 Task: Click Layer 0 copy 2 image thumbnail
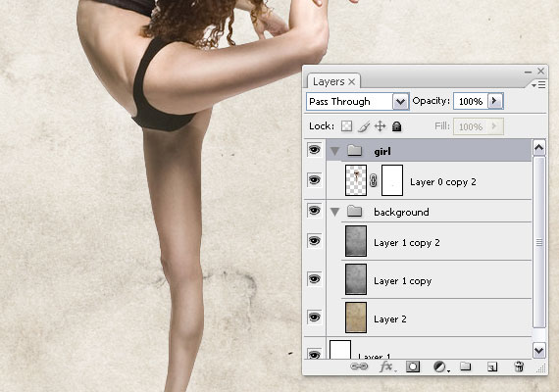(356, 180)
